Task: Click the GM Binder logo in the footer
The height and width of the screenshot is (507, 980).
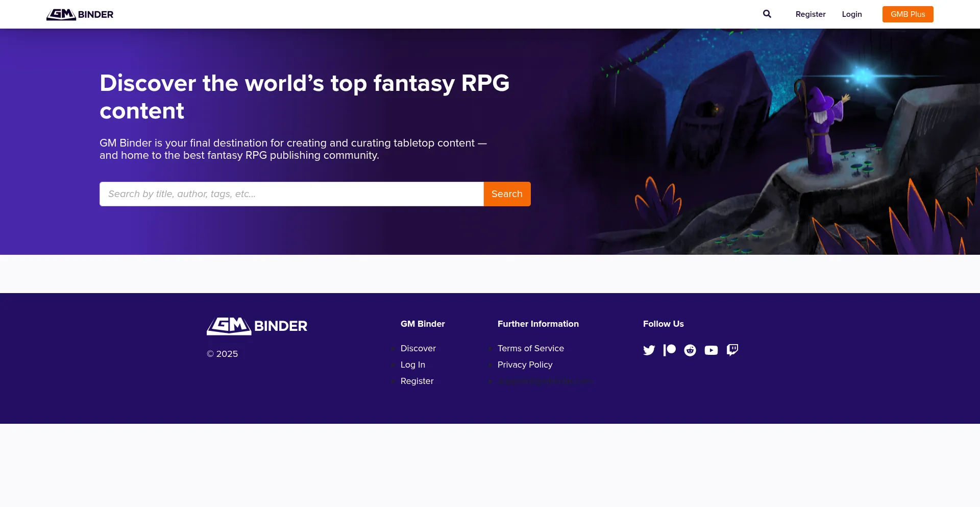Action: point(257,326)
